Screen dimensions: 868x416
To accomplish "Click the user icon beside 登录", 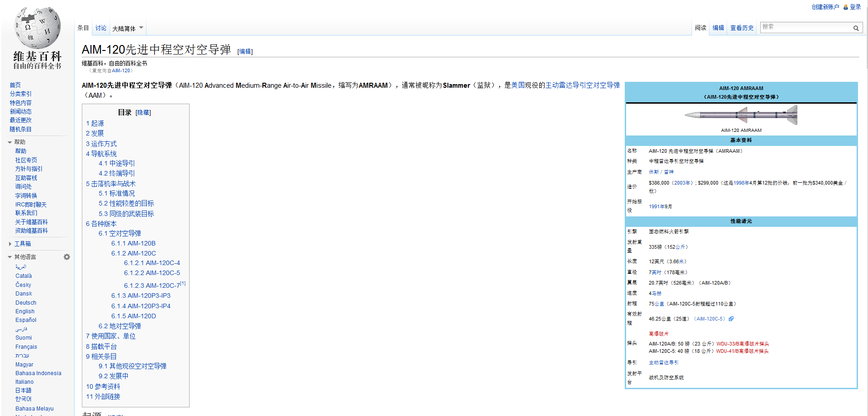I will (846, 7).
